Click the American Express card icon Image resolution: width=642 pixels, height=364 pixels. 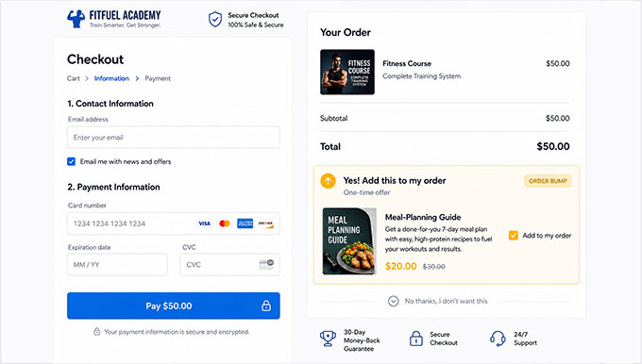pyautogui.click(x=245, y=223)
